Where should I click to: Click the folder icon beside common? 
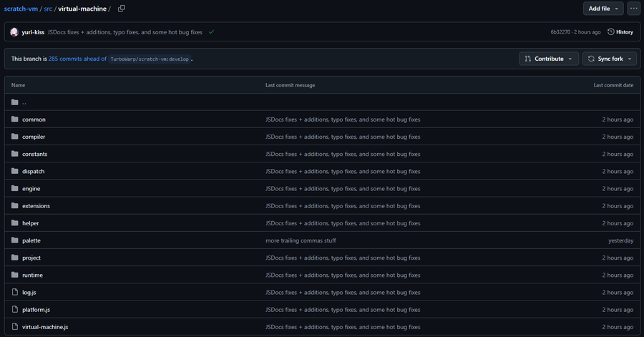[x=15, y=119]
